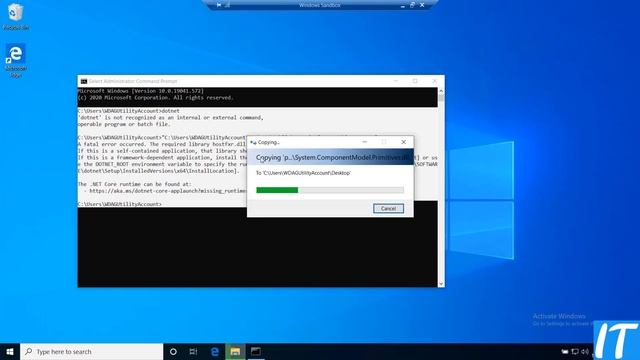This screenshot has width=640, height=360.
Task: Open Cortana from the taskbar
Action: (173, 351)
